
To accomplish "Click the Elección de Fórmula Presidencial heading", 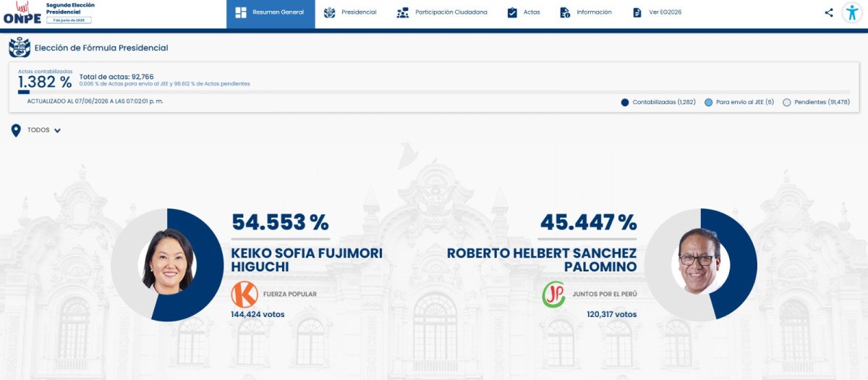I will pyautogui.click(x=101, y=48).
